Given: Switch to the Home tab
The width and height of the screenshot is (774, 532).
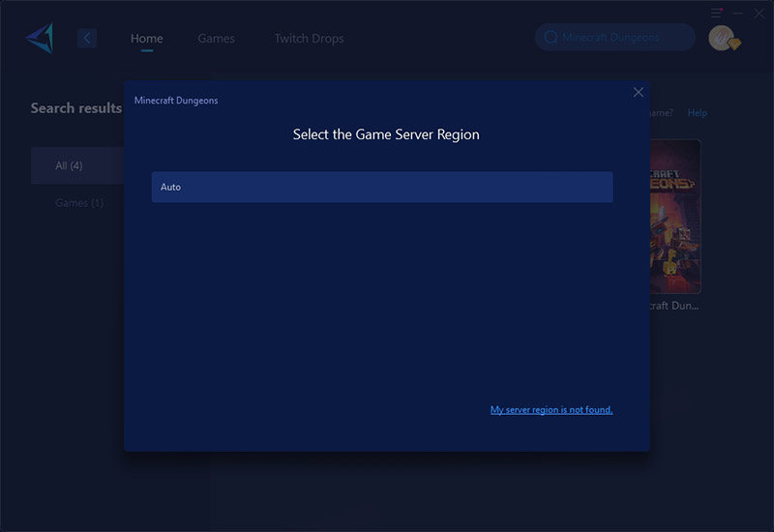Looking at the screenshot, I should coord(147,39).
